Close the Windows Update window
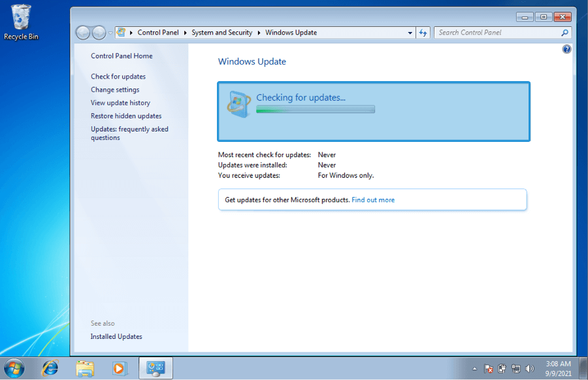 pyautogui.click(x=563, y=17)
